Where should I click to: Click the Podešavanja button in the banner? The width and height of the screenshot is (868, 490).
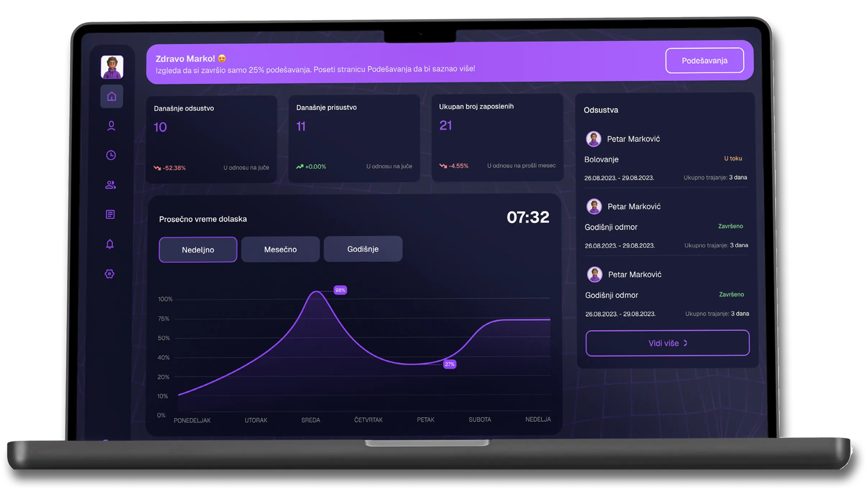point(705,60)
